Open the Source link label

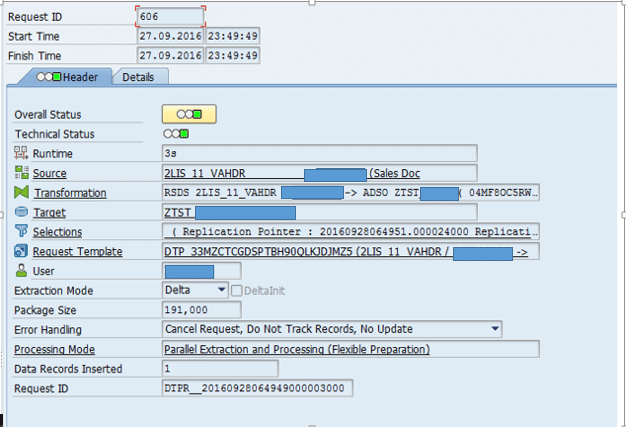[49, 173]
